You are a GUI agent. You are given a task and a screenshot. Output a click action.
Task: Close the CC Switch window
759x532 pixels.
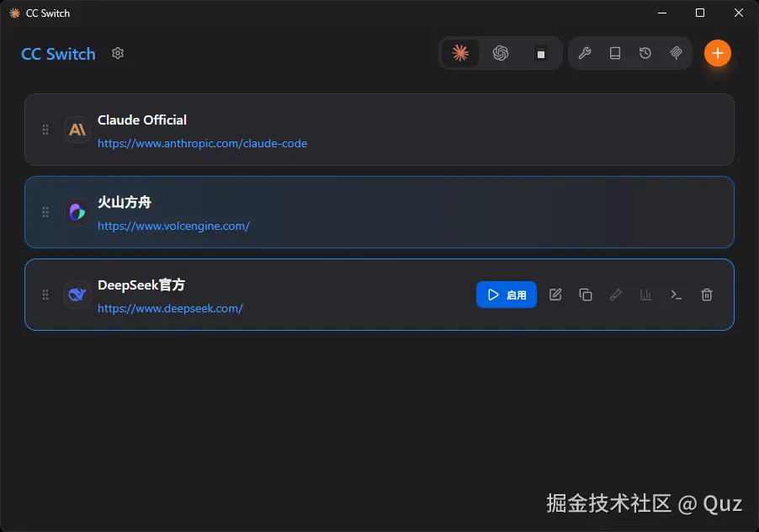[738, 13]
